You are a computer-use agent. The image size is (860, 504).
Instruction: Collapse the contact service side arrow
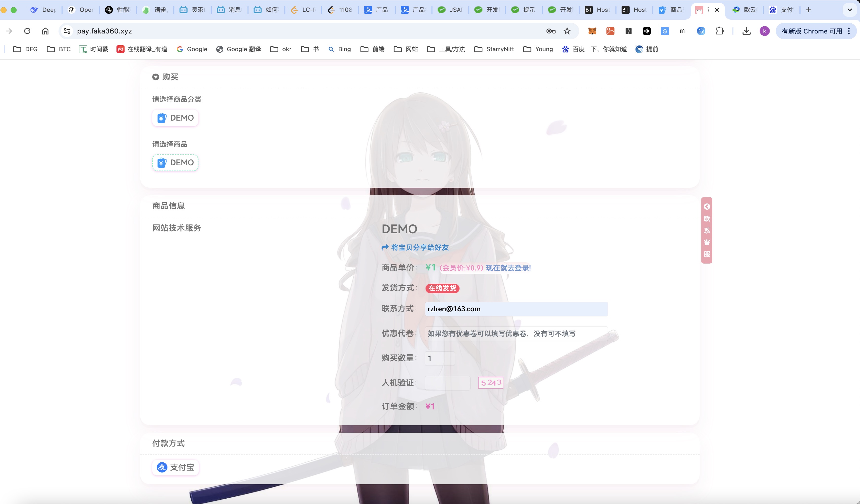point(707,207)
